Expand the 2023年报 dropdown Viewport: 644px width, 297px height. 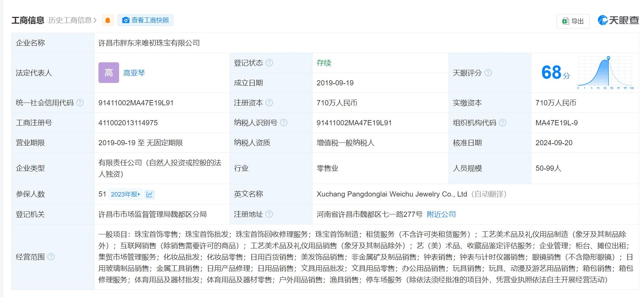point(125,194)
